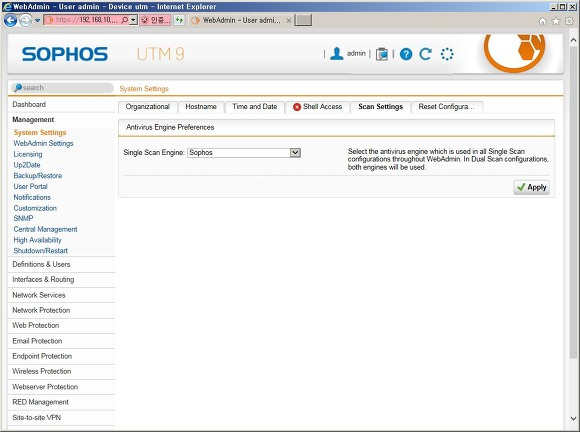Click the admin user icon
Screen dimensions: 580x432
point(336,54)
